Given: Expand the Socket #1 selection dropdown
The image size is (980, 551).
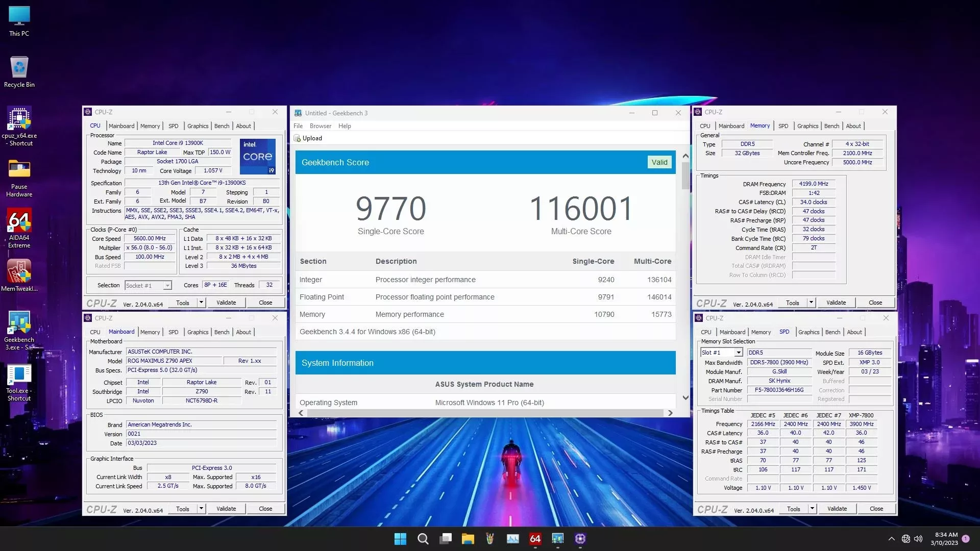Looking at the screenshot, I should click(x=167, y=286).
